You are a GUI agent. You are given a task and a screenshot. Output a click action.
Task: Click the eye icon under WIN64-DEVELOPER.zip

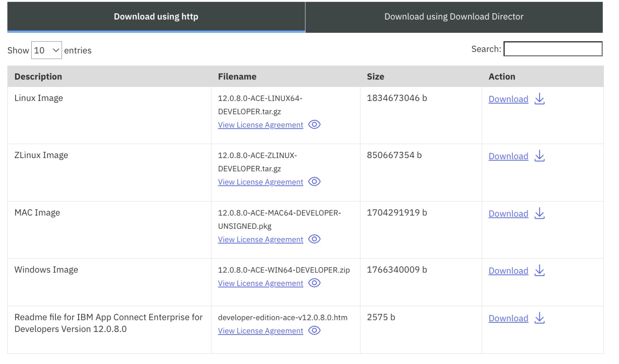click(x=314, y=283)
